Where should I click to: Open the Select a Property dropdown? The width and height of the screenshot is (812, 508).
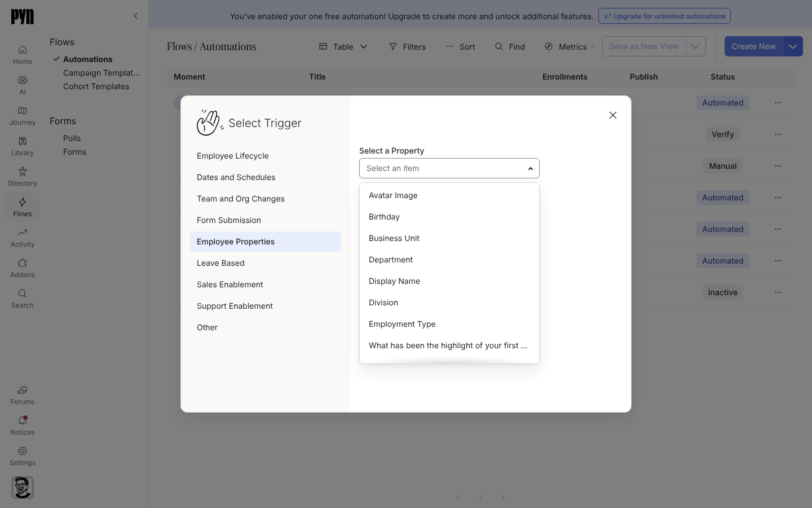pos(449,168)
